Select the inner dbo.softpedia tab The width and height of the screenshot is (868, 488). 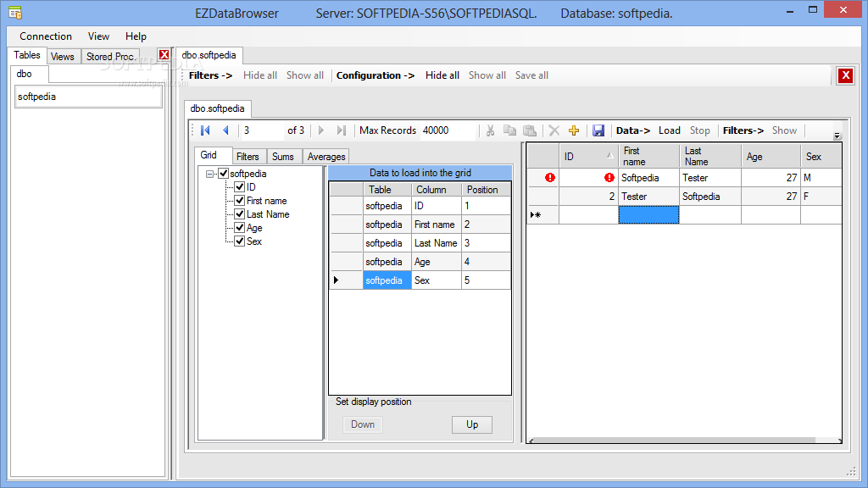pos(218,108)
